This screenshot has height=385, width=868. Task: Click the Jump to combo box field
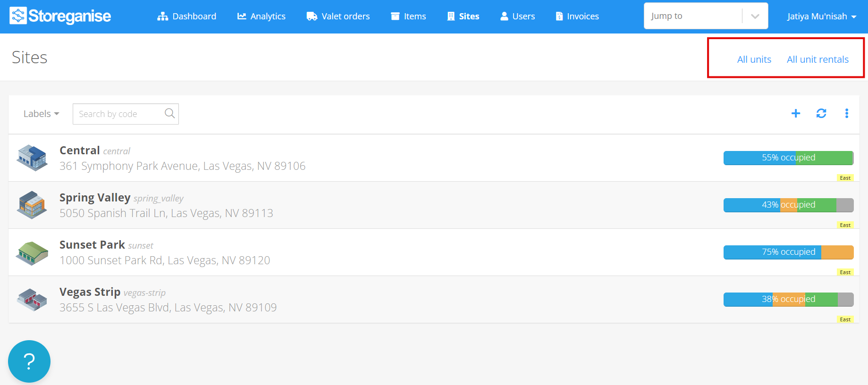[x=706, y=16]
